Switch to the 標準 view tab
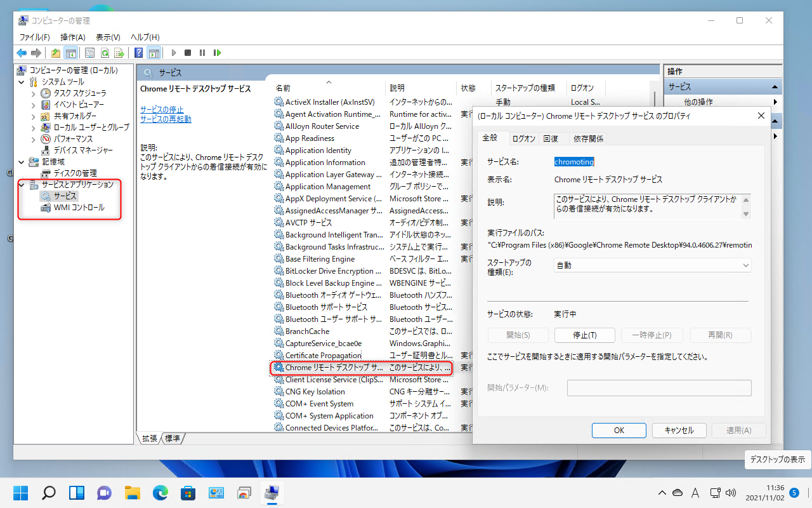The height and width of the screenshot is (508, 812). (173, 438)
